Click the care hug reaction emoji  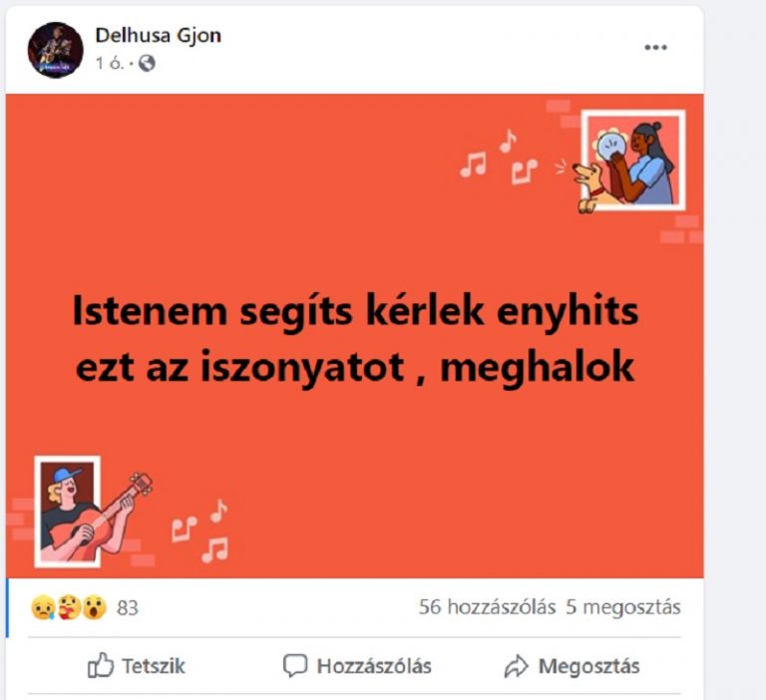point(69,607)
